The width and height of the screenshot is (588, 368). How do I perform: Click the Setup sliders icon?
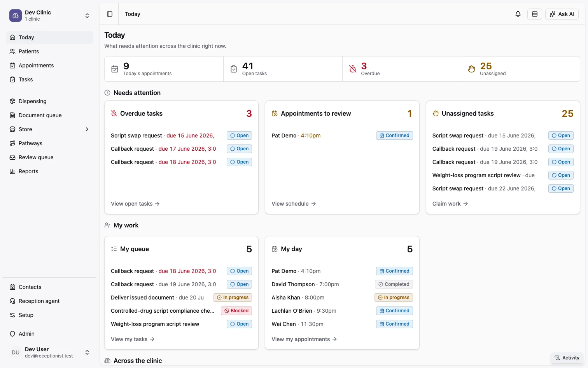(x=12, y=315)
